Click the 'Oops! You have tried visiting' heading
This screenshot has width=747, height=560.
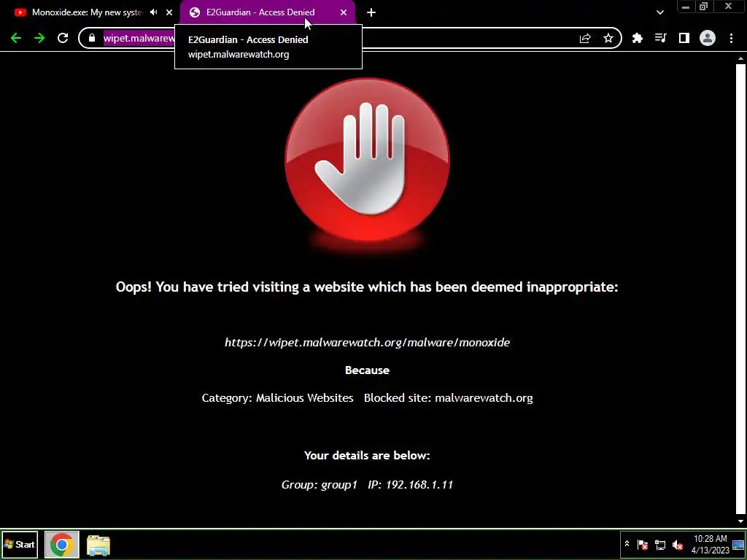367,287
